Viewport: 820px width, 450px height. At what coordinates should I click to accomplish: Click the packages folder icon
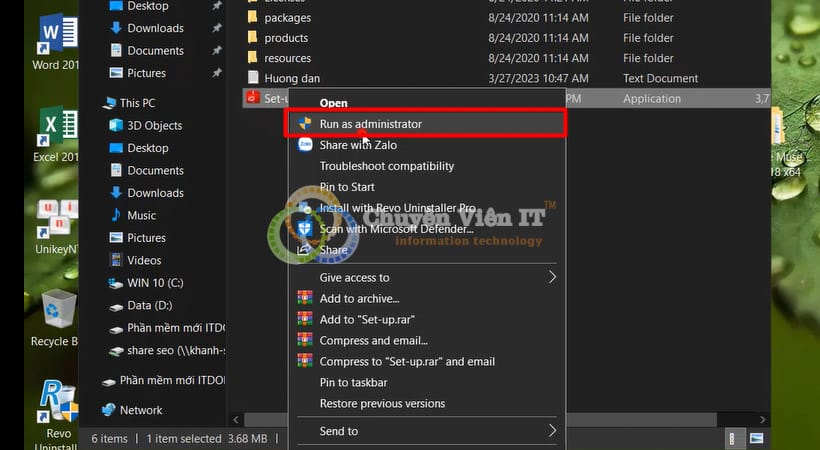253,17
